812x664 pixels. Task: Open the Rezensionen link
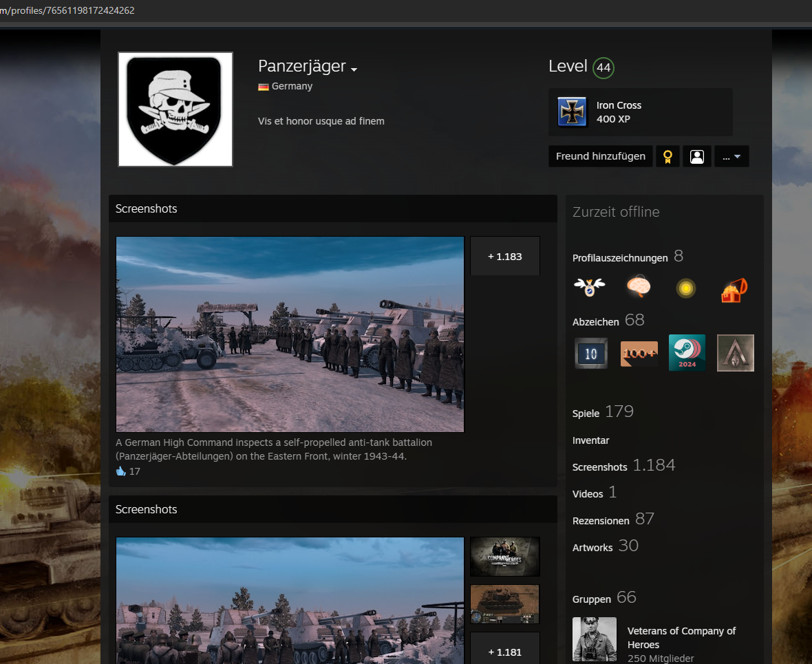pyautogui.click(x=600, y=521)
